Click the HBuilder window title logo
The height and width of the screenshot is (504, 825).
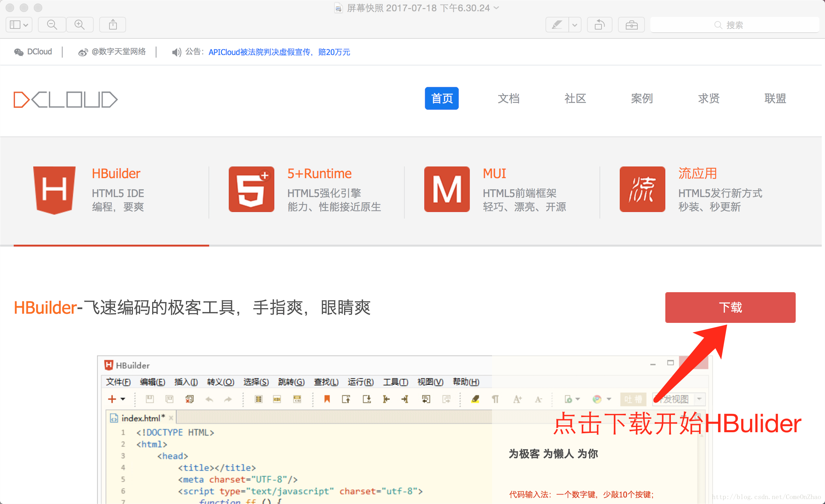pos(109,365)
